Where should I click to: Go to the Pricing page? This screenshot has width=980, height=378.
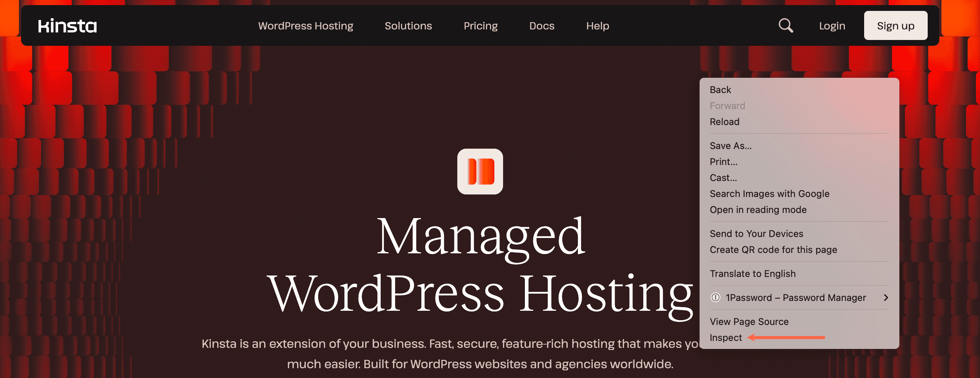pyautogui.click(x=481, y=26)
